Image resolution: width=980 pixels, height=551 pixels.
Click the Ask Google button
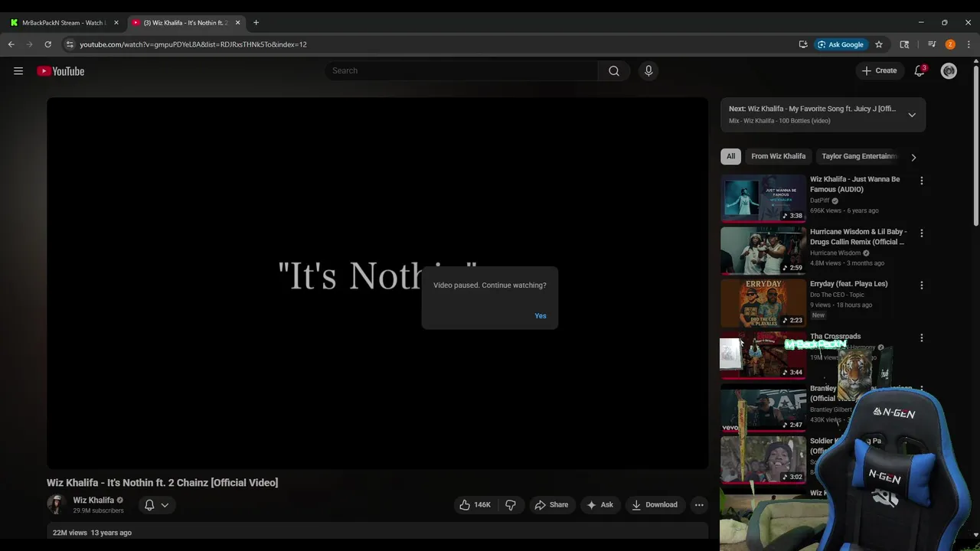point(840,44)
